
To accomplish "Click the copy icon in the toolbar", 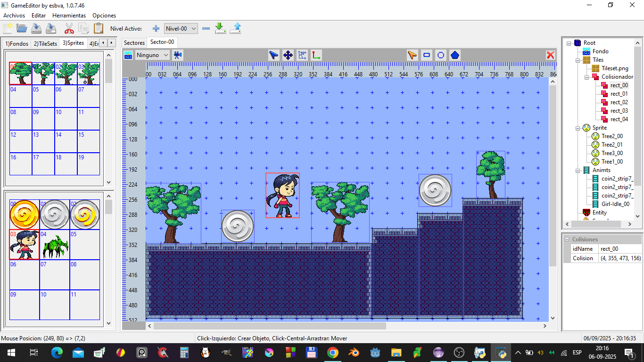I will [x=83, y=28].
